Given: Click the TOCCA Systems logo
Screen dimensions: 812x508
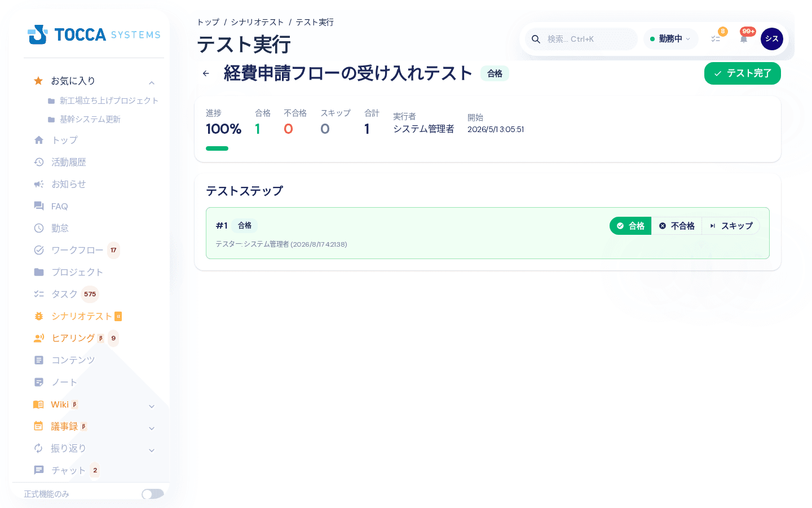Looking at the screenshot, I should (x=94, y=34).
